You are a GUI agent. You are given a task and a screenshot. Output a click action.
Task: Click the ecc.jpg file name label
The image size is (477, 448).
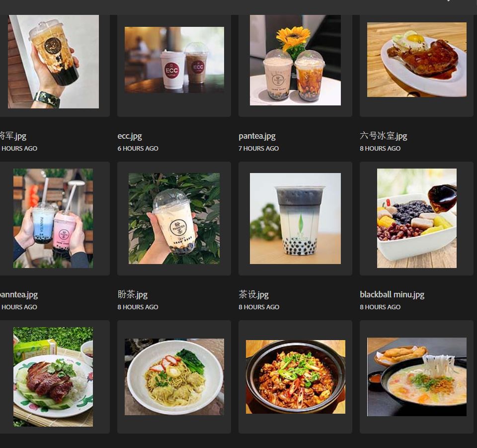[x=130, y=136]
